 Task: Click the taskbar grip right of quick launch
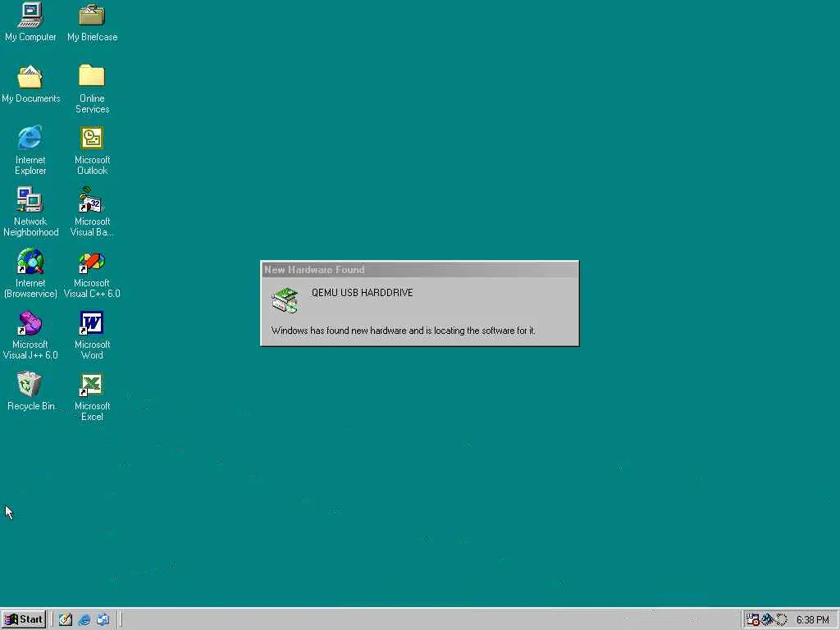pos(120,619)
